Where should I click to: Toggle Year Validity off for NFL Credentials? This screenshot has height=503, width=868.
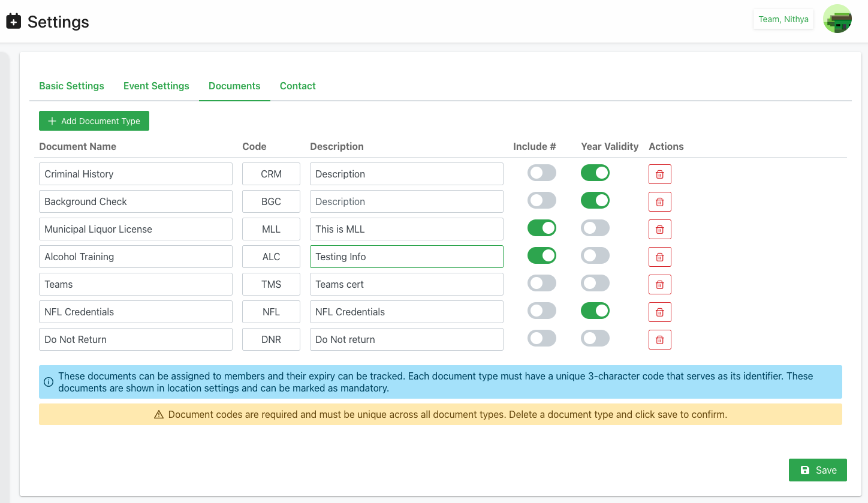click(595, 311)
